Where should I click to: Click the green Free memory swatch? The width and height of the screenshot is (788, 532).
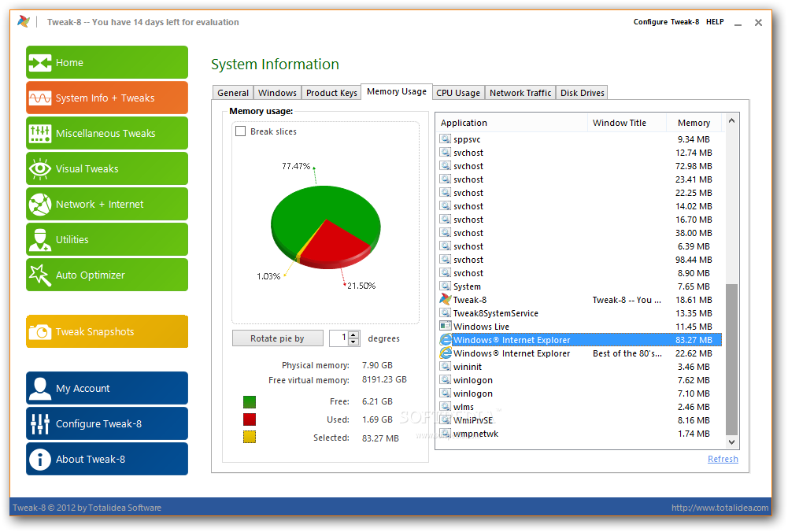250,402
